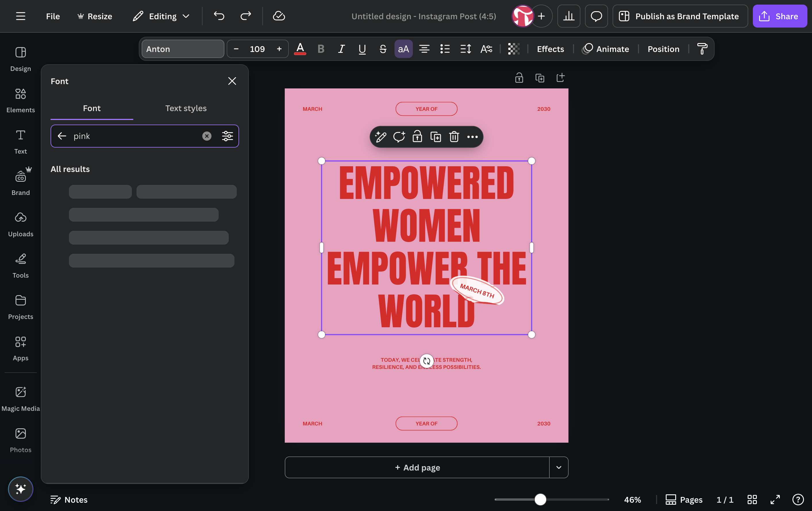Expand the Add page options arrow
The width and height of the screenshot is (812, 511).
pos(559,467)
